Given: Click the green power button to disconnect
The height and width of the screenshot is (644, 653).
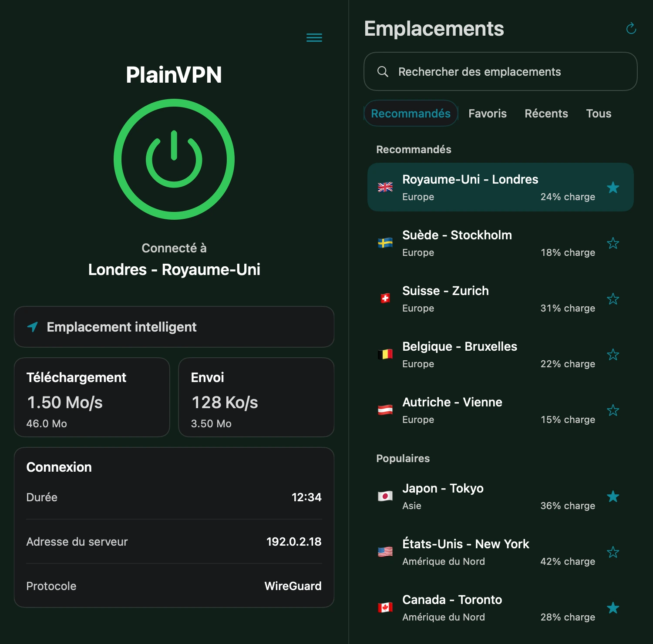Looking at the screenshot, I should pos(174,159).
